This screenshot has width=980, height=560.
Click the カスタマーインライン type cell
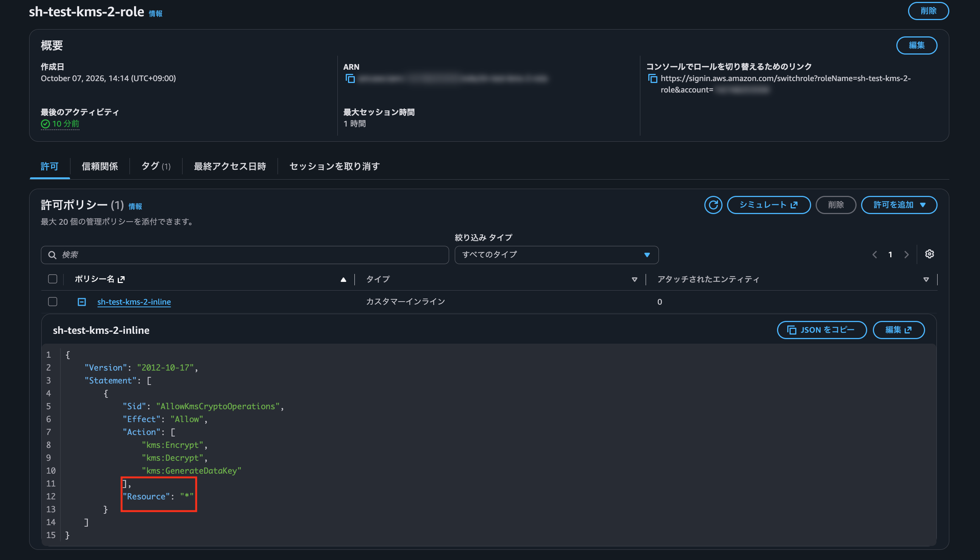pyautogui.click(x=406, y=302)
